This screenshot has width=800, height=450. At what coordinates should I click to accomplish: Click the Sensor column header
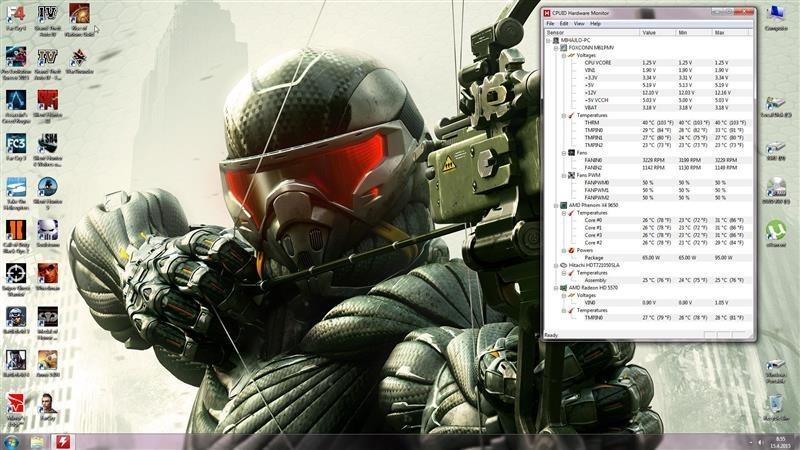592,32
